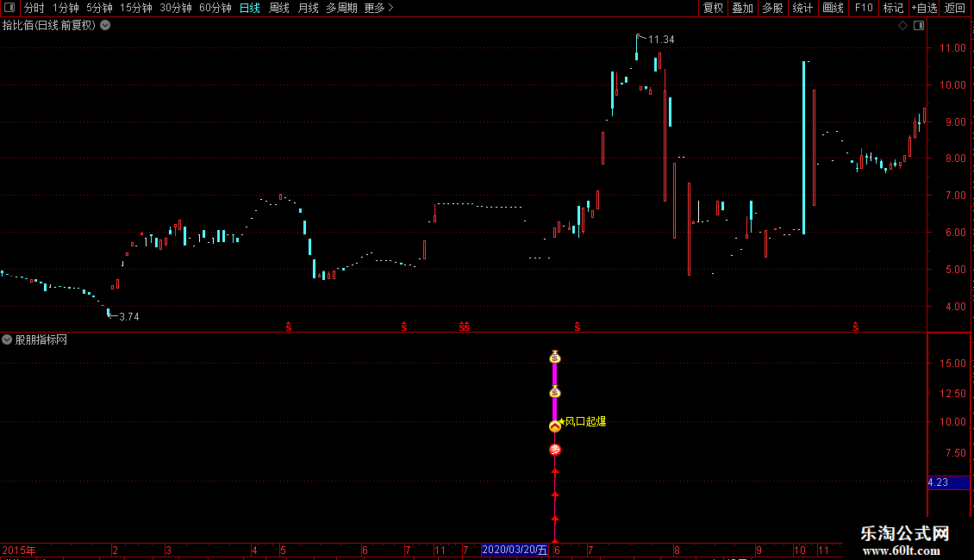The width and height of the screenshot is (974, 560).
Task: Click the 股朋指标网 indicator name
Action: (x=41, y=339)
